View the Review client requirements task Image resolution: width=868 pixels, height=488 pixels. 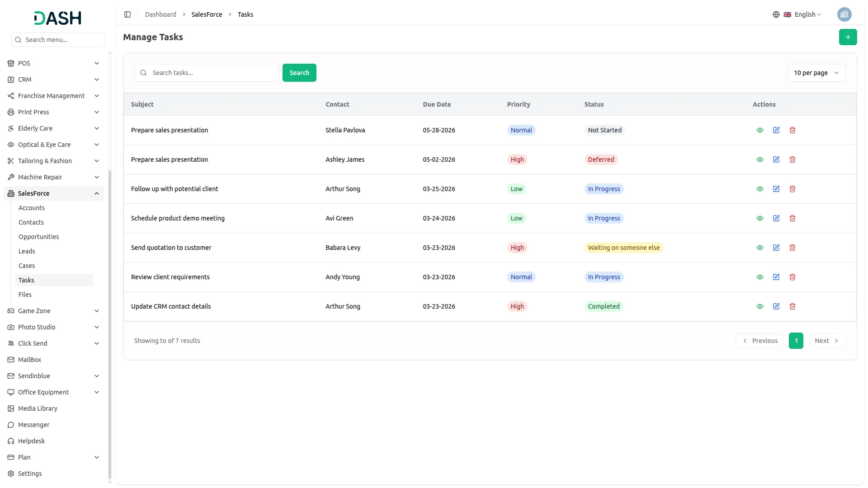tap(760, 277)
